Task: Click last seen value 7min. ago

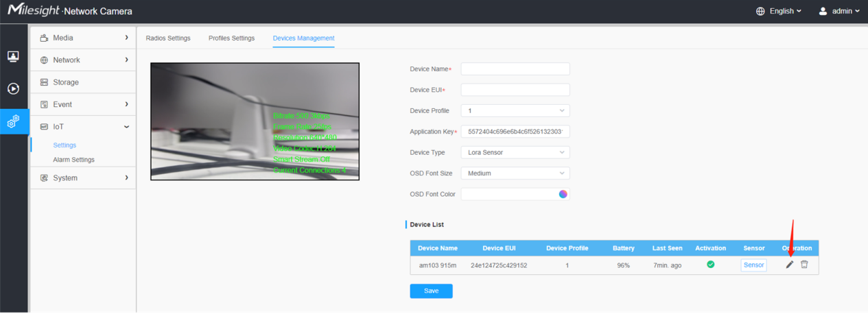Action: 667,265
